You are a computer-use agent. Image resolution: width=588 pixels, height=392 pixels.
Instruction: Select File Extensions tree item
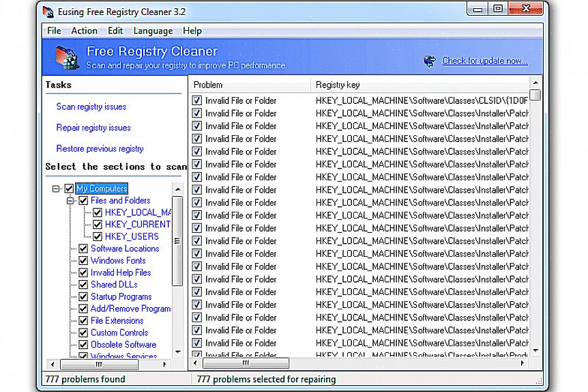pyautogui.click(x=117, y=321)
